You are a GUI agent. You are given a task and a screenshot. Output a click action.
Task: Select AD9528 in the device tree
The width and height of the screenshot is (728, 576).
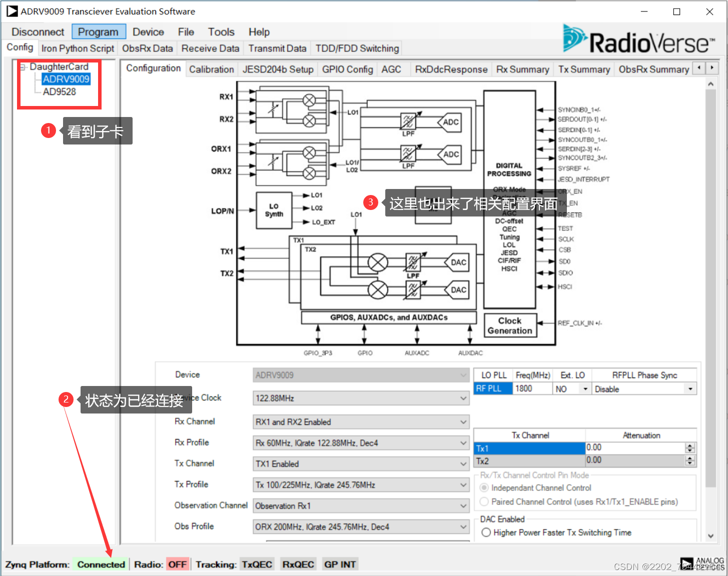click(x=59, y=91)
